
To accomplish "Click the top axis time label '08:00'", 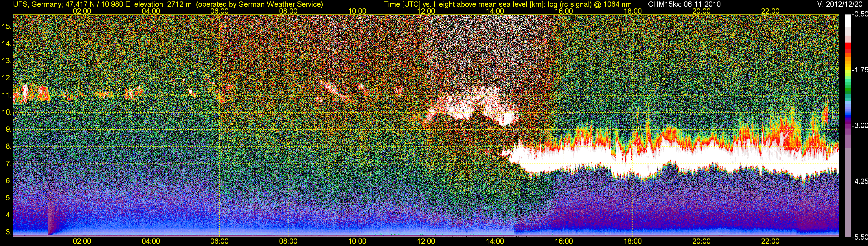I will (288, 11).
